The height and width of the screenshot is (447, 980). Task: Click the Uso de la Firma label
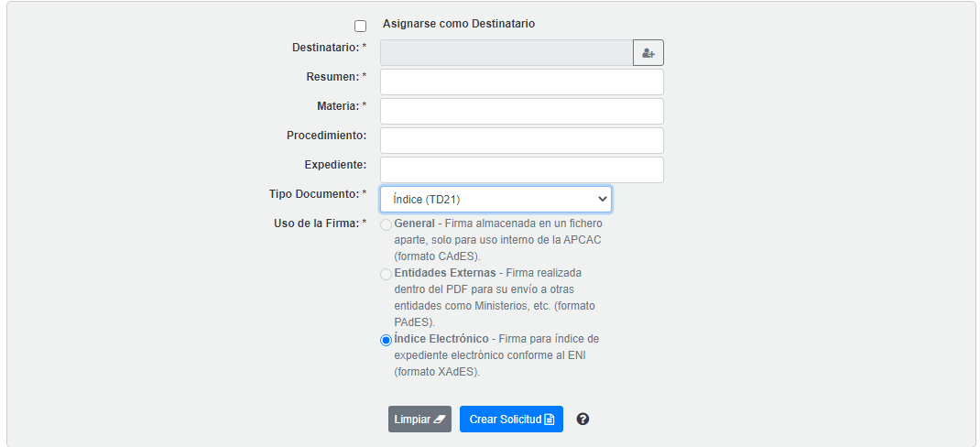320,223
